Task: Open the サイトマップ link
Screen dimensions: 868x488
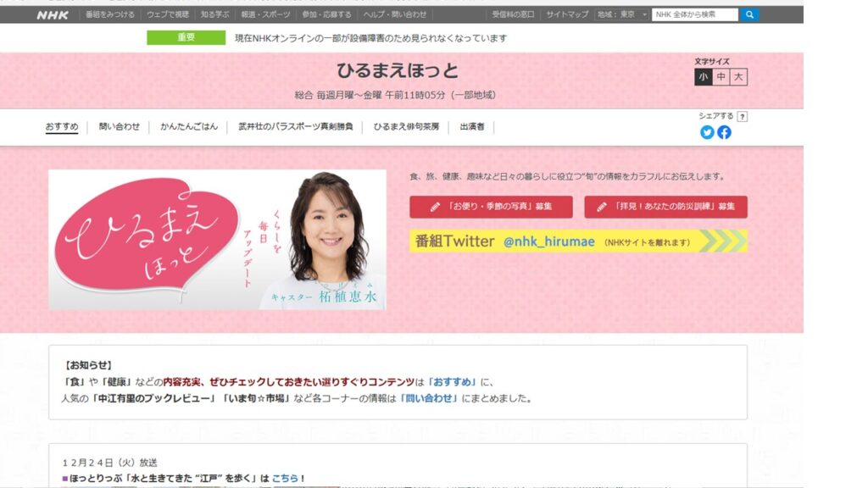Action: [x=567, y=14]
